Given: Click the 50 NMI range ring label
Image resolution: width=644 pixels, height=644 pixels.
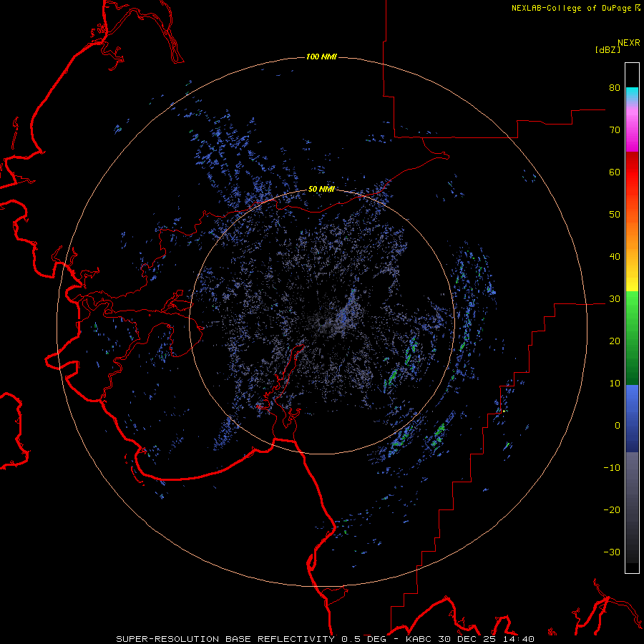Looking at the screenshot, I should [x=321, y=190].
